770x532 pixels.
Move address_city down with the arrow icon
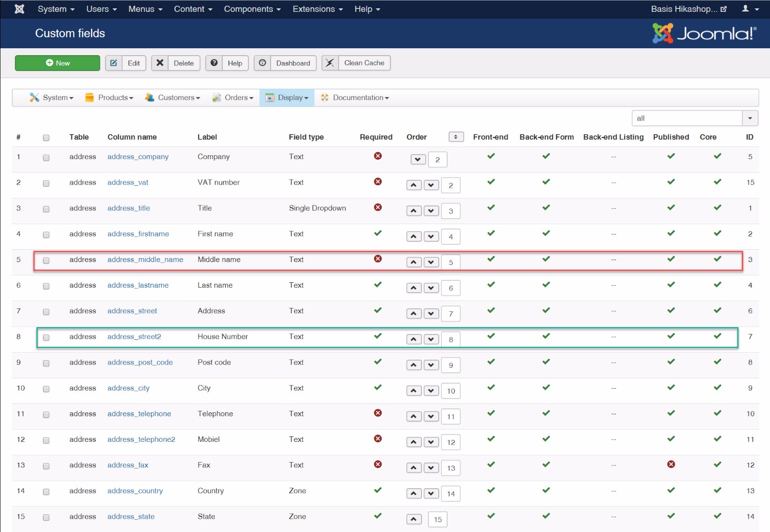[431, 391]
